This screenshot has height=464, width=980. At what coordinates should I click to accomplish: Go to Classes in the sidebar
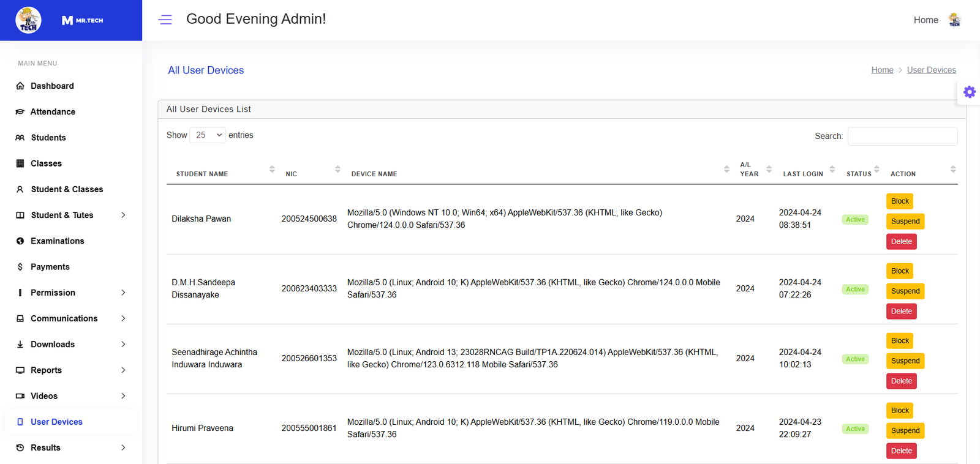pyautogui.click(x=46, y=163)
